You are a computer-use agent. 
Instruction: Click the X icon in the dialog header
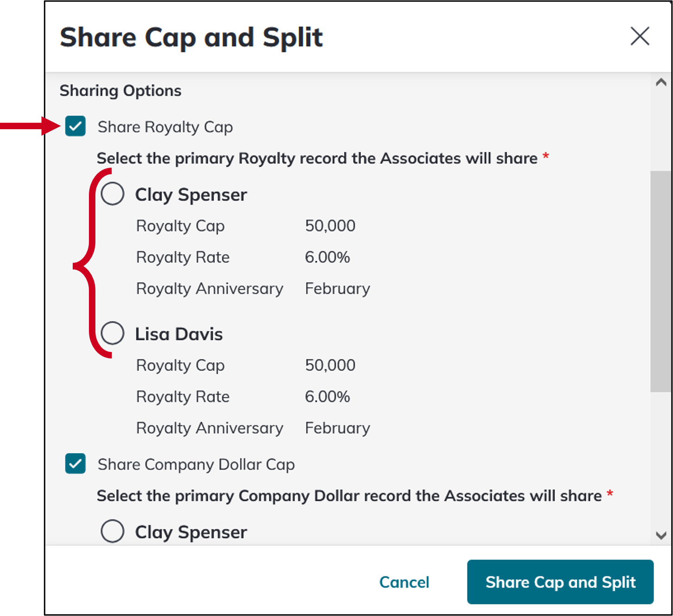(x=640, y=37)
